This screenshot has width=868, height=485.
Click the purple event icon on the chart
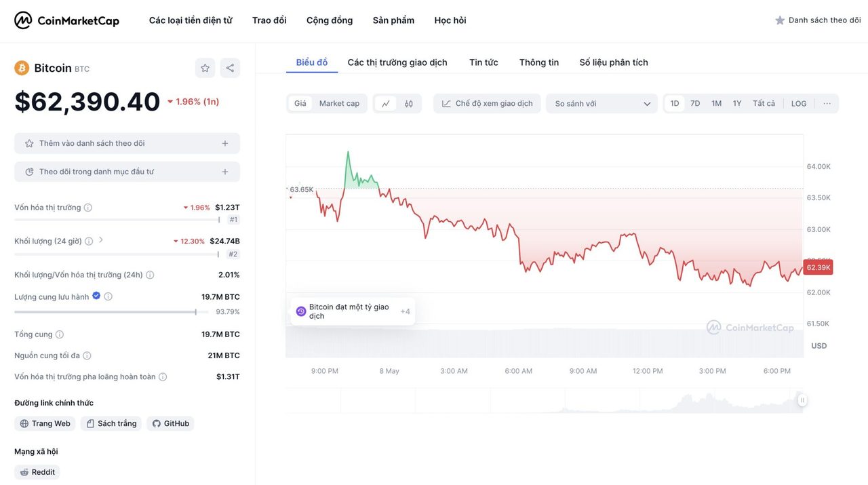(301, 311)
